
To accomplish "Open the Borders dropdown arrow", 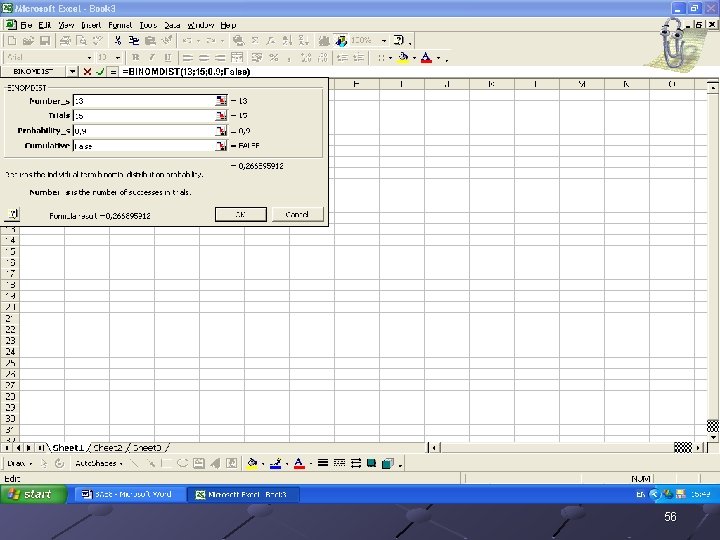I will coord(391,57).
